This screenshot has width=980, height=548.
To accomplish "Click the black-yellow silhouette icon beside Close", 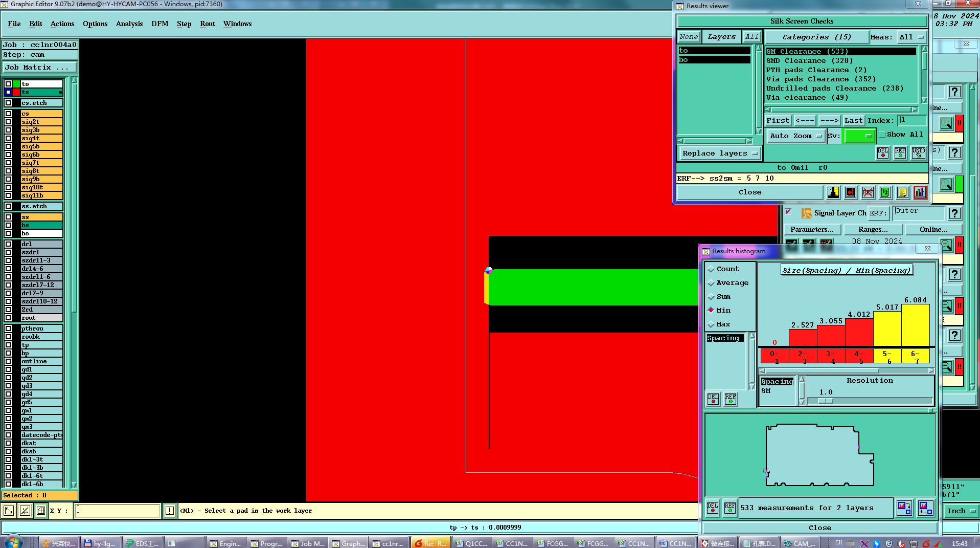I will coord(833,192).
